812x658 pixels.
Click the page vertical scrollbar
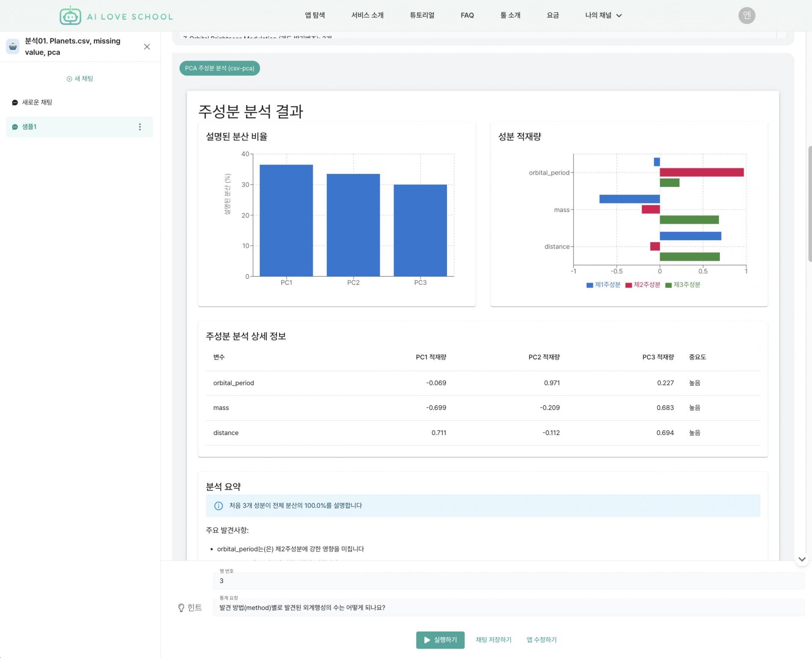click(x=809, y=204)
